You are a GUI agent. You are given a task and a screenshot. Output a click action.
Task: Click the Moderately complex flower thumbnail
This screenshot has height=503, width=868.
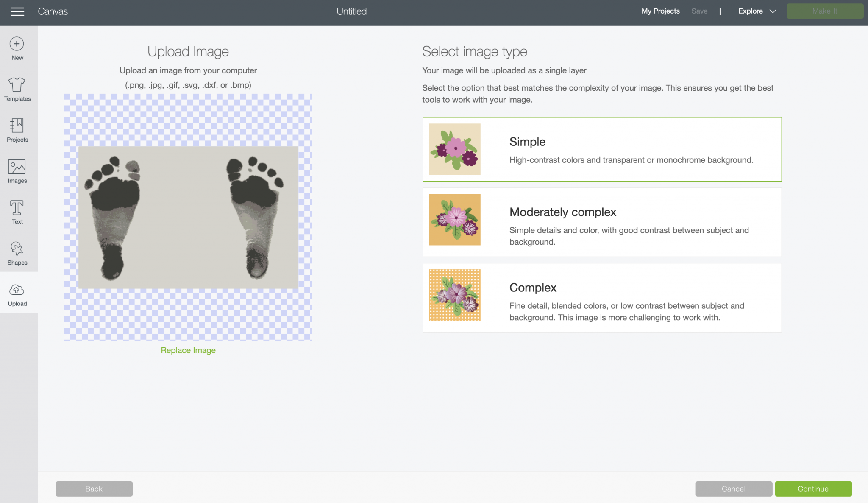pos(454,220)
